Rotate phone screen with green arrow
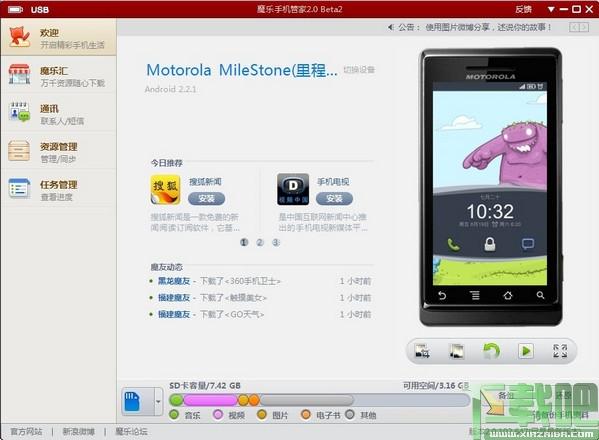Viewport: 599px width, 440px height. point(491,351)
